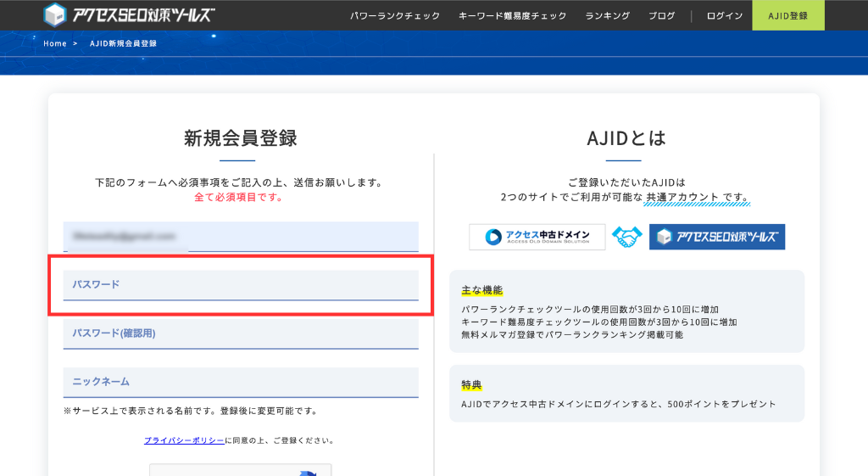Click the 主な機能 highlighted label
Viewport: 868px width, 476px height.
pos(481,290)
